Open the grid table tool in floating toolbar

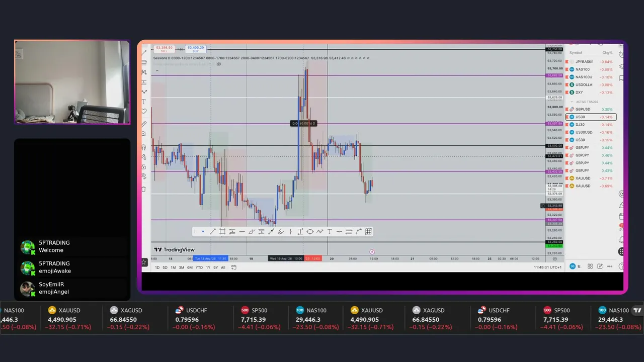[368, 232]
